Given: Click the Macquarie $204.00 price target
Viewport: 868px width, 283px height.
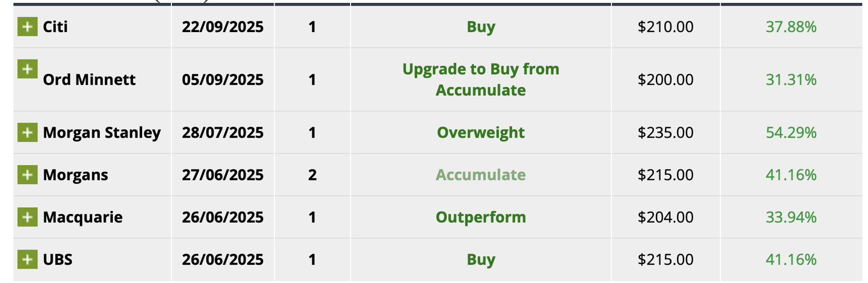Looking at the screenshot, I should (x=665, y=217).
